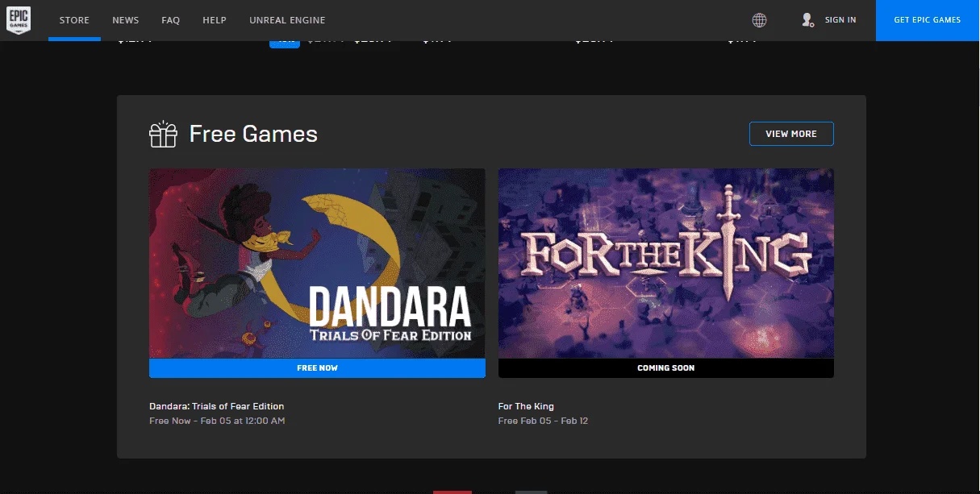Image resolution: width=980 pixels, height=494 pixels.
Task: Open the FAQ page
Action: pos(171,20)
